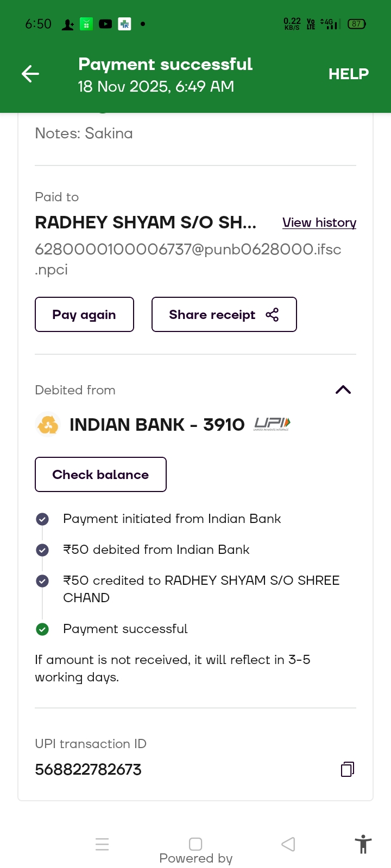Screen dimensions: 391x868
Task: Tap the Share receipt button
Action: click(224, 315)
